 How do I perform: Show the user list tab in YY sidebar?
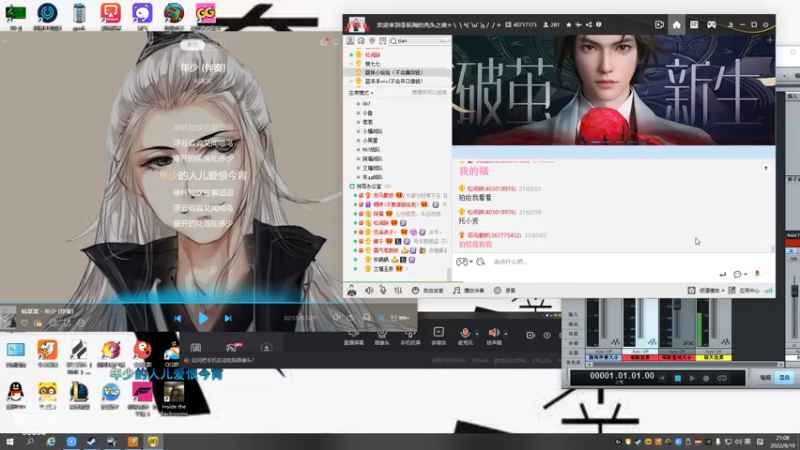pyautogui.click(x=351, y=41)
